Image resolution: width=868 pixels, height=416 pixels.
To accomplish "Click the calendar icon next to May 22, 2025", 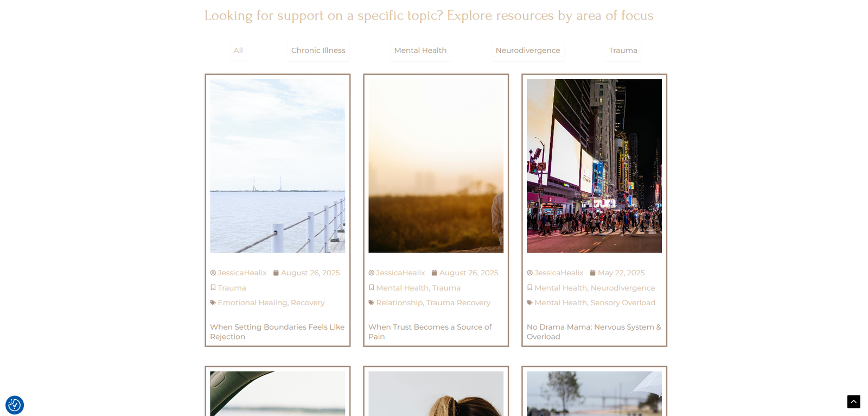I will tap(593, 273).
